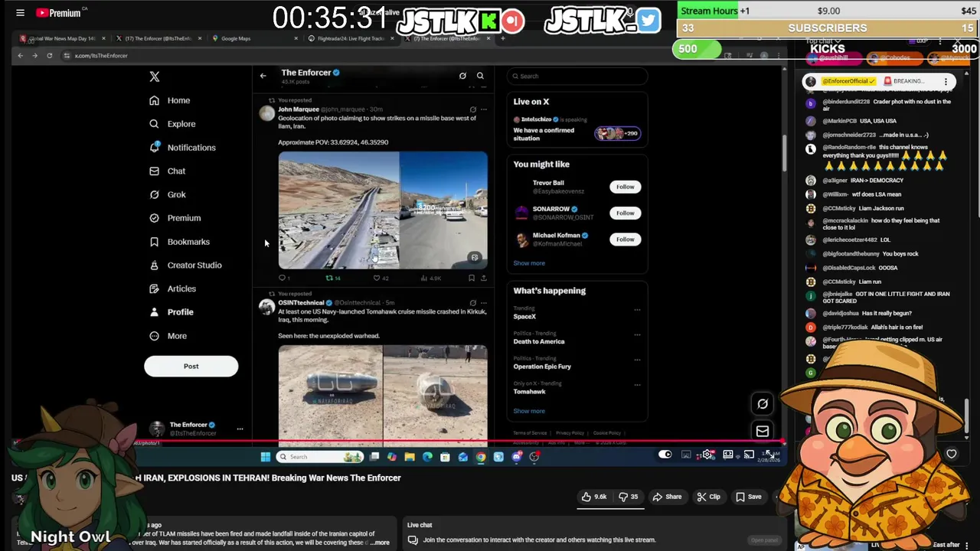
Task: Show more under What's happening
Action: (529, 411)
